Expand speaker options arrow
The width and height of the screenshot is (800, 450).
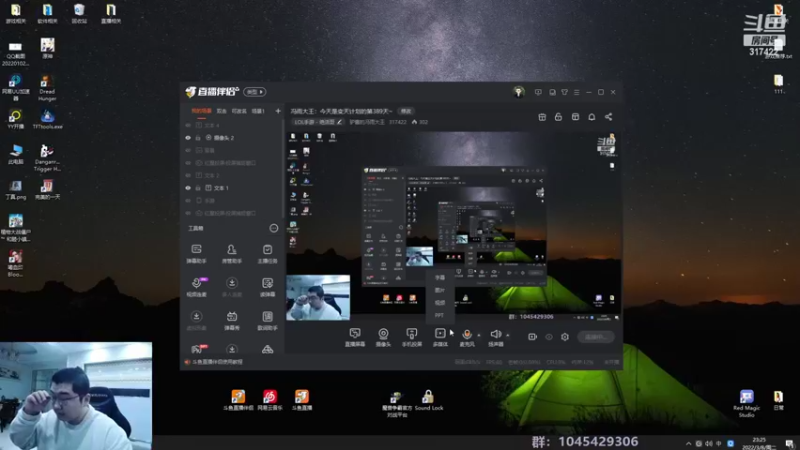[508, 335]
